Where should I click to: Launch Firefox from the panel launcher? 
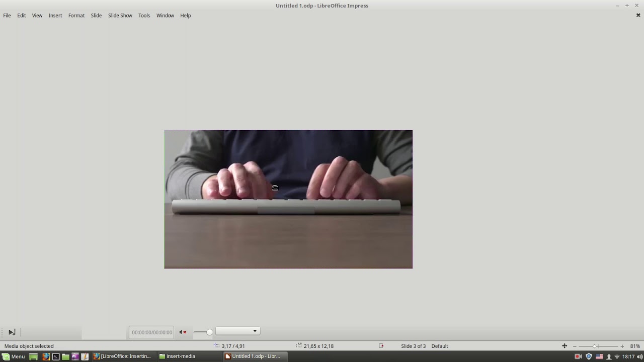point(46,356)
